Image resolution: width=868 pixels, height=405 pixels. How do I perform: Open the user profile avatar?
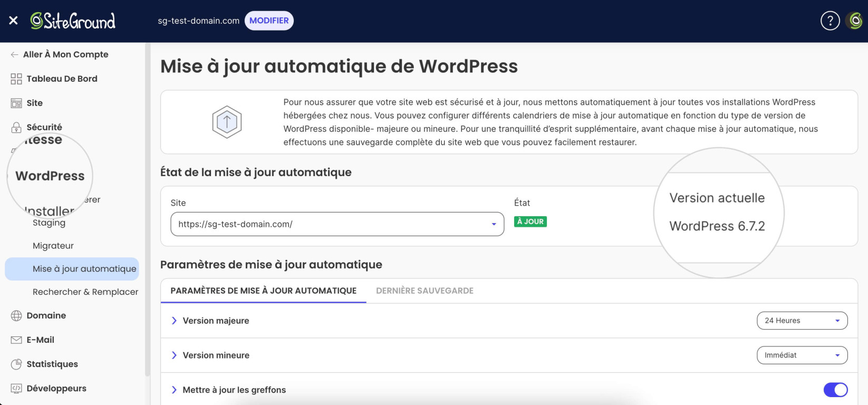[855, 21]
